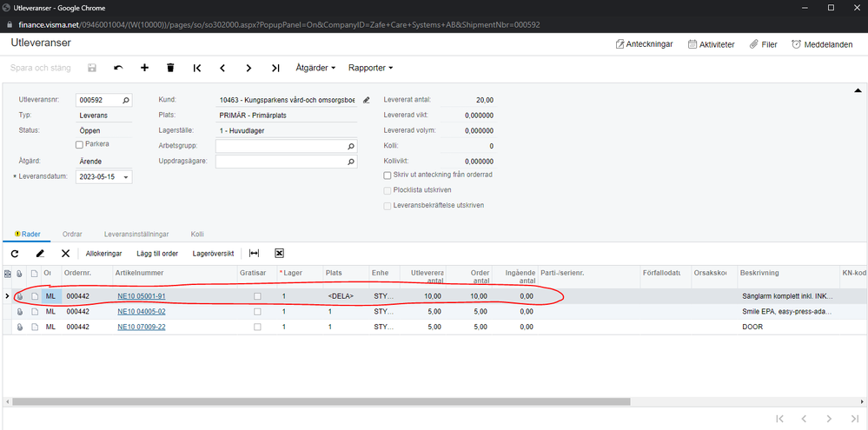Click Chrome address bar URL
The image size is (868, 430).
click(x=280, y=24)
